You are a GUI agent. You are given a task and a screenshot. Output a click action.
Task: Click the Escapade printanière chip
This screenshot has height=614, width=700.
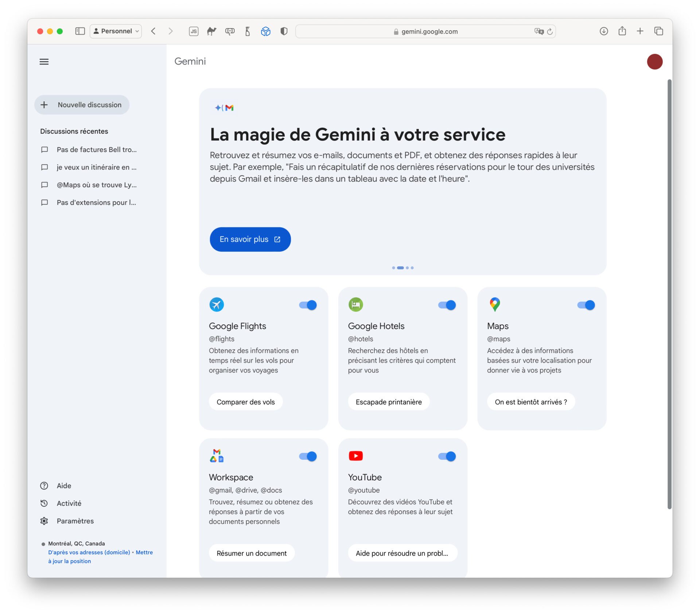tap(389, 402)
